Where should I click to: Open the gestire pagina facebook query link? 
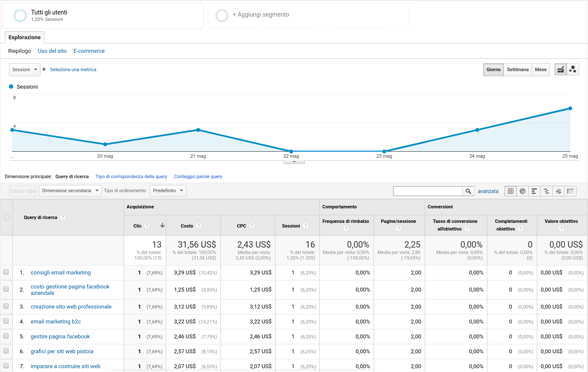tap(60, 337)
